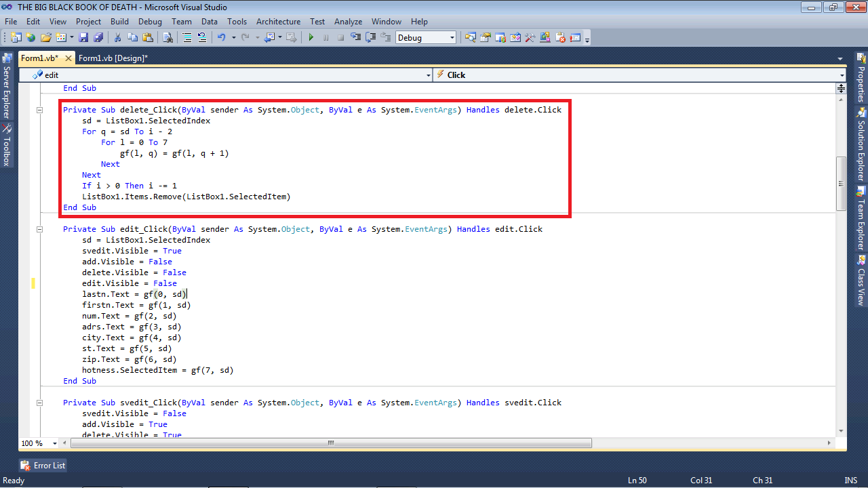The image size is (868, 488).
Task: Open the 100 % zoom dropdown
Action: pyautogui.click(x=55, y=443)
